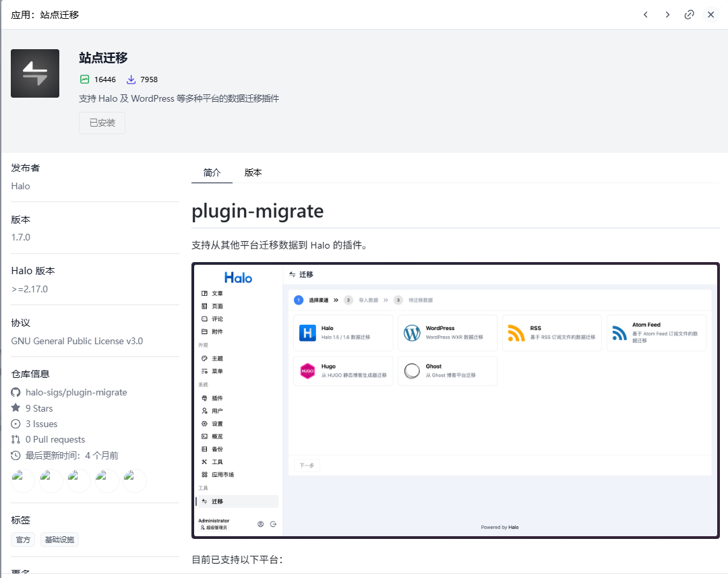Close the app detail dialog
This screenshot has height=578, width=728.
click(x=710, y=14)
